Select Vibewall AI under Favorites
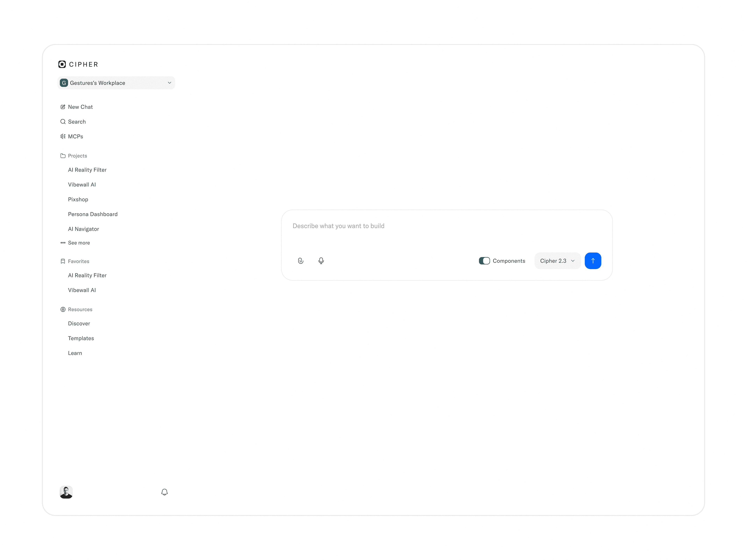This screenshot has height=560, width=747. point(82,290)
